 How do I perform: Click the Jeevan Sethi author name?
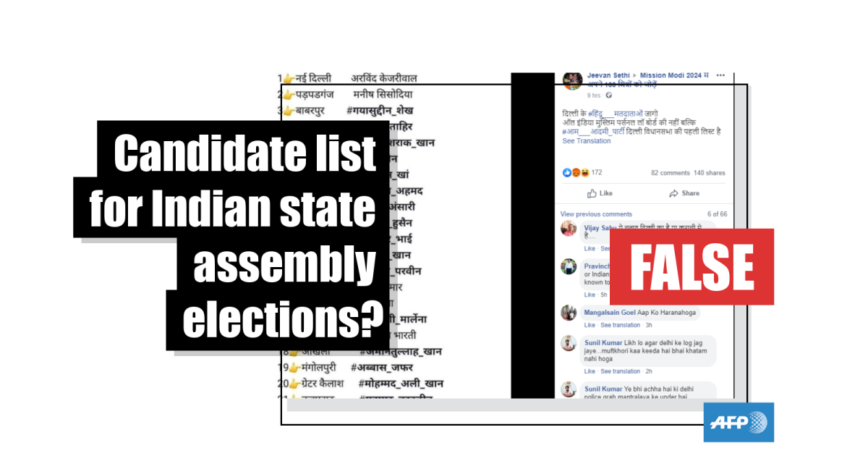point(608,75)
